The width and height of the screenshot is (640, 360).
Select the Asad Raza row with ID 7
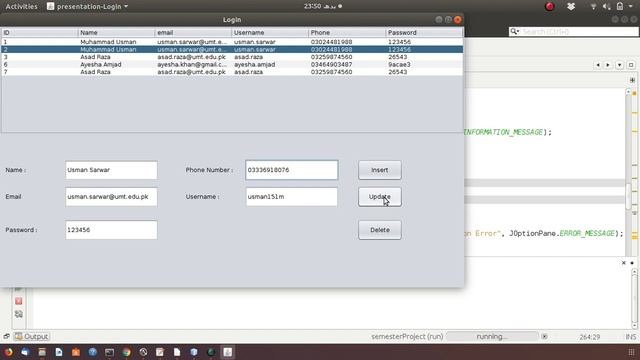[x=232, y=72]
